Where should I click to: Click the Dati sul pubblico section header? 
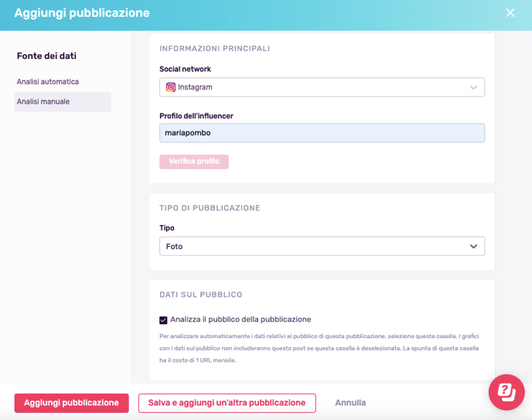click(x=201, y=295)
